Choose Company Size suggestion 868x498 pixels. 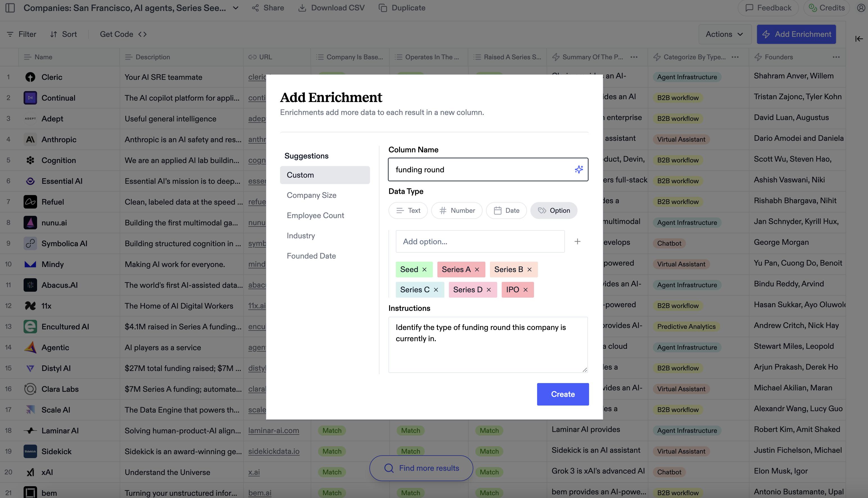click(x=312, y=195)
